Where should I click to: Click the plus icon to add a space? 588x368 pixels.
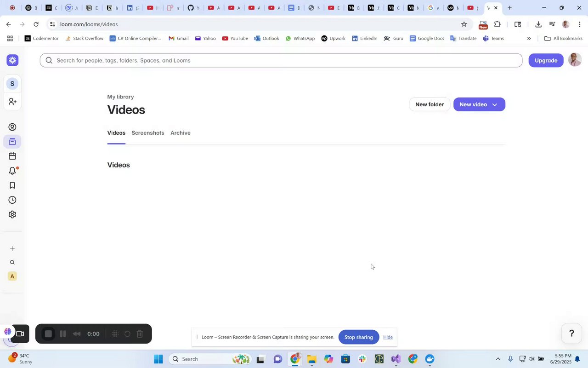(x=12, y=248)
